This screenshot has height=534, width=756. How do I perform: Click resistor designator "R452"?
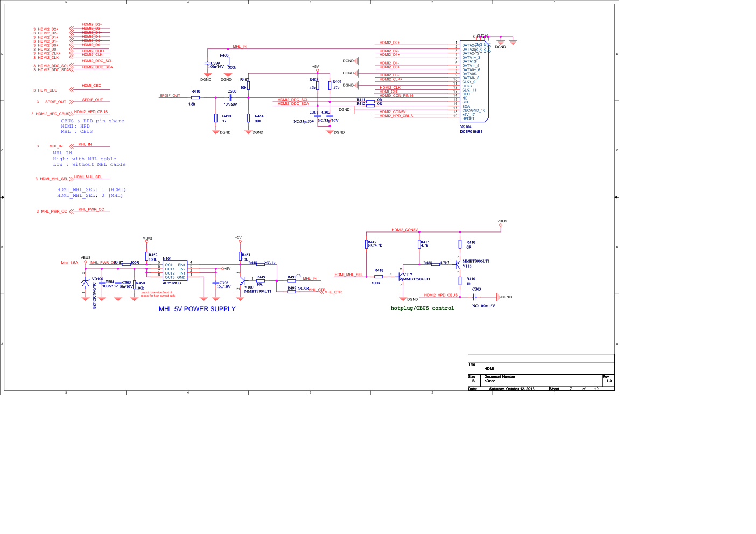click(153, 255)
